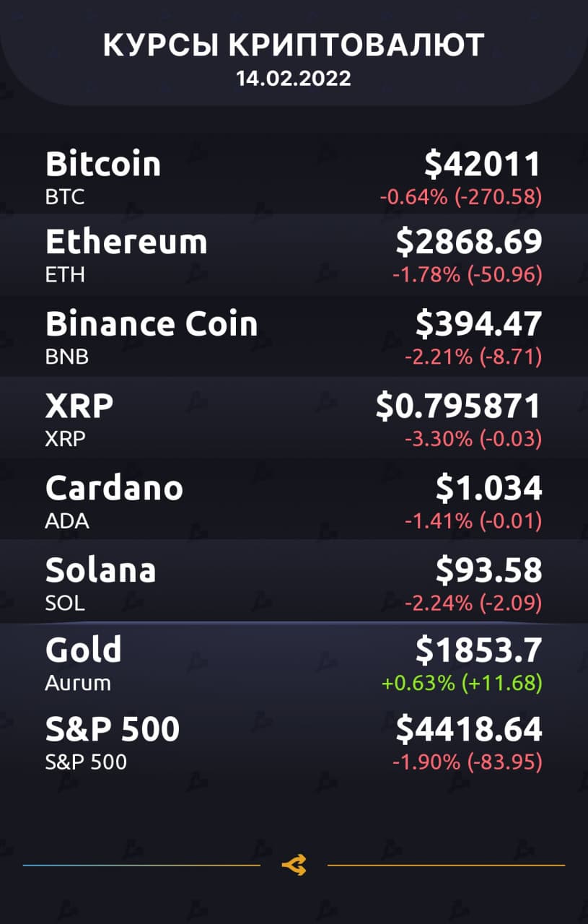Click the Aurum subtitle under Gold
588x924 pixels.
pyautogui.click(x=78, y=683)
